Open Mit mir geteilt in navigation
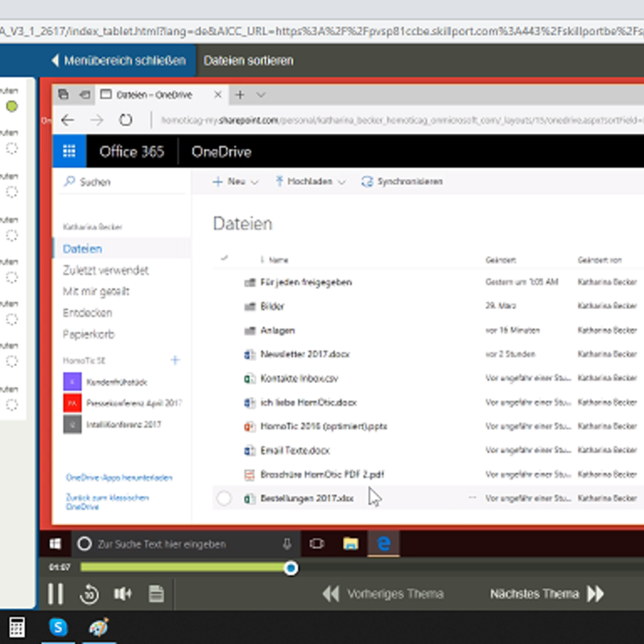The width and height of the screenshot is (644, 644). [96, 291]
